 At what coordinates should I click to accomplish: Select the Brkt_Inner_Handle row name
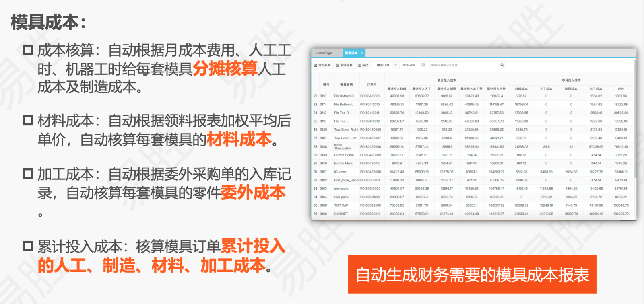[x=347, y=180]
